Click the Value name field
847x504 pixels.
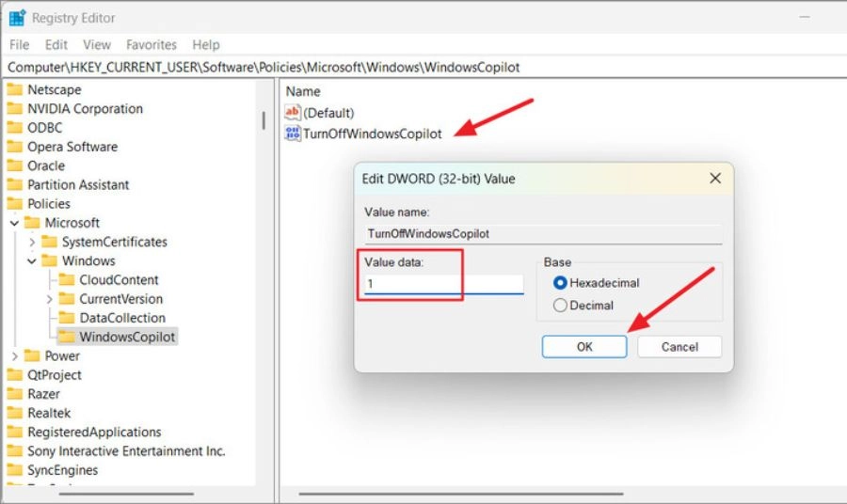[543, 233]
